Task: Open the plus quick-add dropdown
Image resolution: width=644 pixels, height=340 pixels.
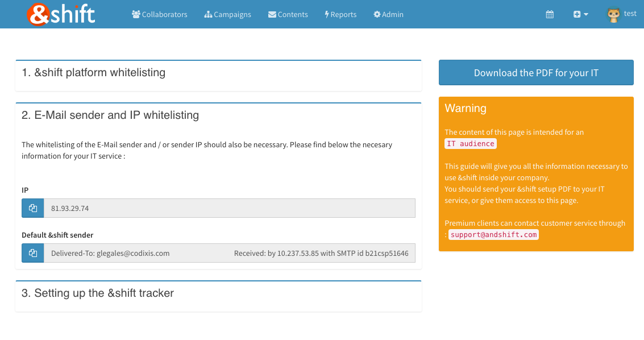Action: coord(581,14)
